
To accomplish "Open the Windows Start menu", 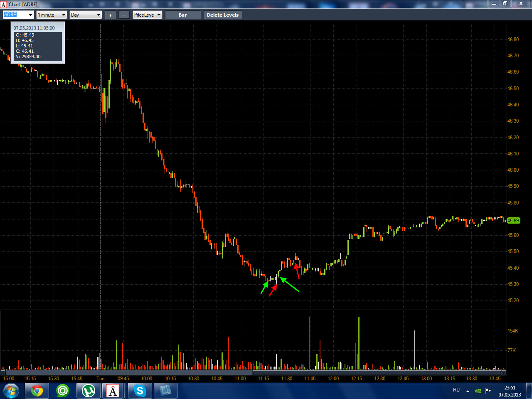I will [11, 391].
